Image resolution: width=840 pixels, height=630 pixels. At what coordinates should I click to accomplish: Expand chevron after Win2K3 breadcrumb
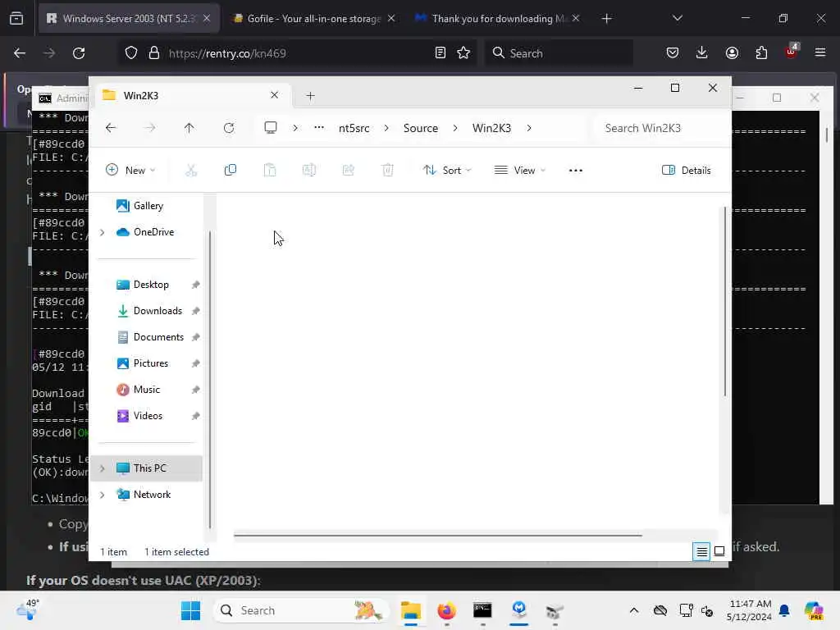point(529,128)
